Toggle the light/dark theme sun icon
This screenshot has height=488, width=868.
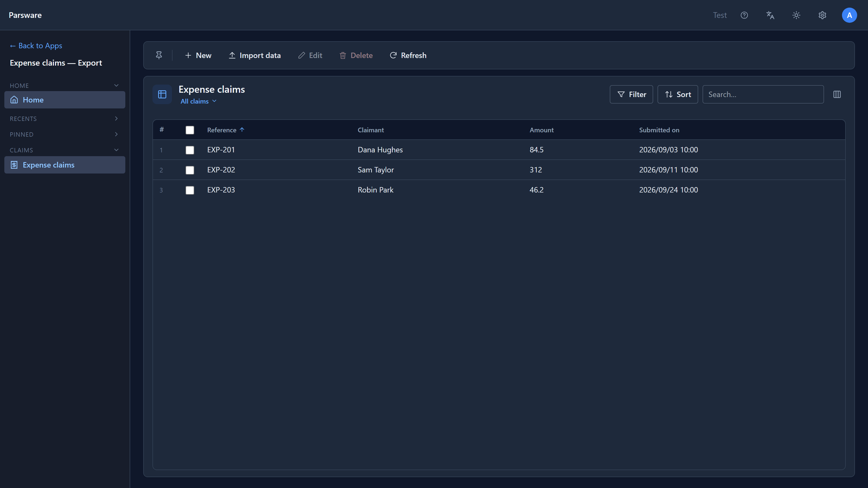pyautogui.click(x=796, y=15)
